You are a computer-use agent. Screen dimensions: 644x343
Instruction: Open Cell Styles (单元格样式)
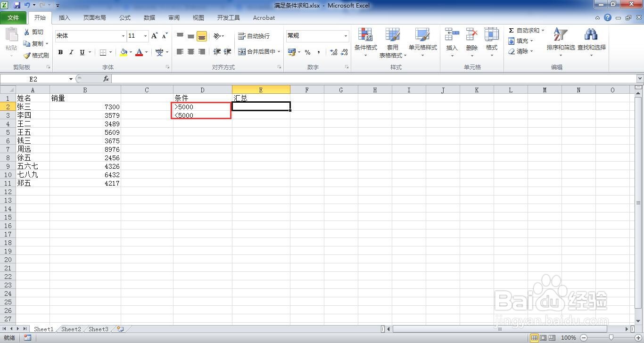(x=422, y=43)
